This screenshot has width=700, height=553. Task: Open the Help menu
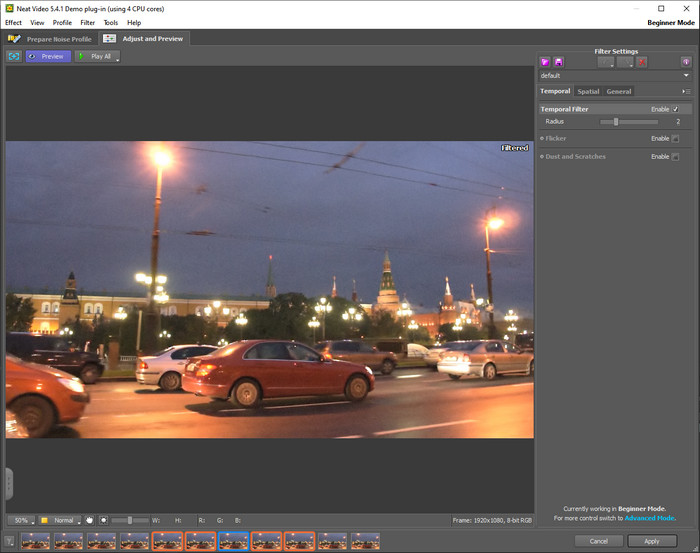(x=134, y=22)
